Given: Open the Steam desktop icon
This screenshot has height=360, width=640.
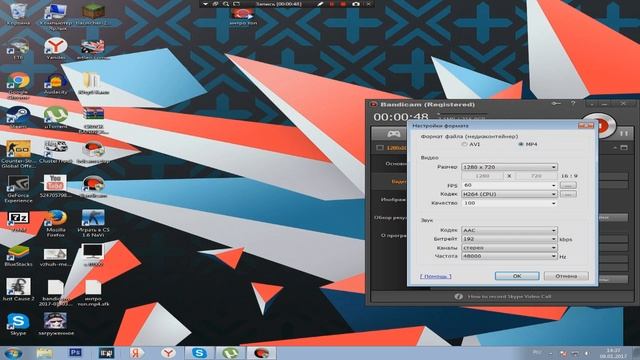Looking at the screenshot, I should [x=18, y=118].
